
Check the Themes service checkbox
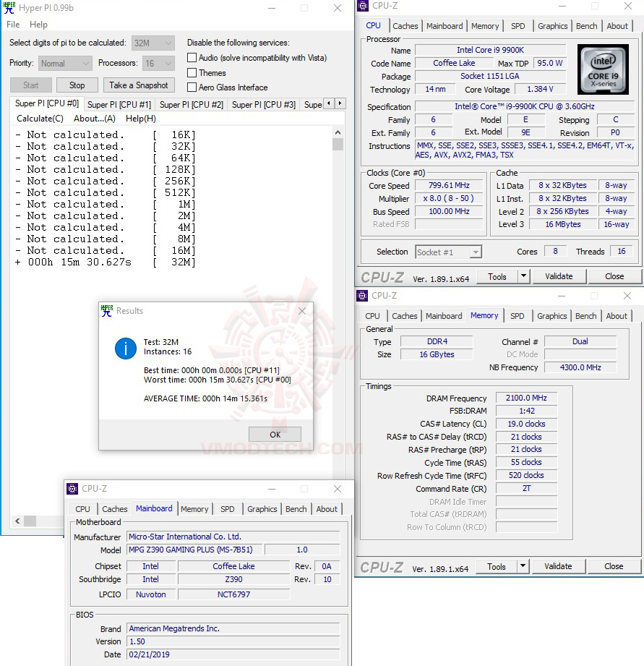click(192, 72)
